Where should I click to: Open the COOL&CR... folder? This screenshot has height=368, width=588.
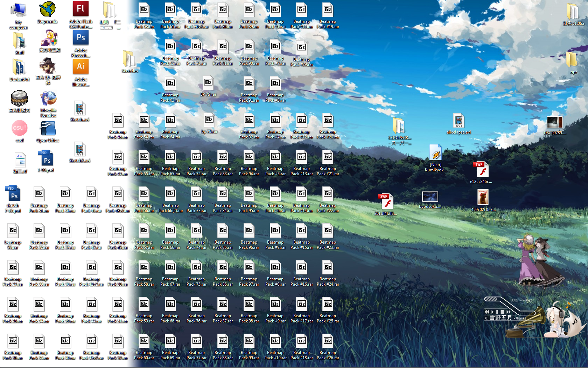coord(399,131)
